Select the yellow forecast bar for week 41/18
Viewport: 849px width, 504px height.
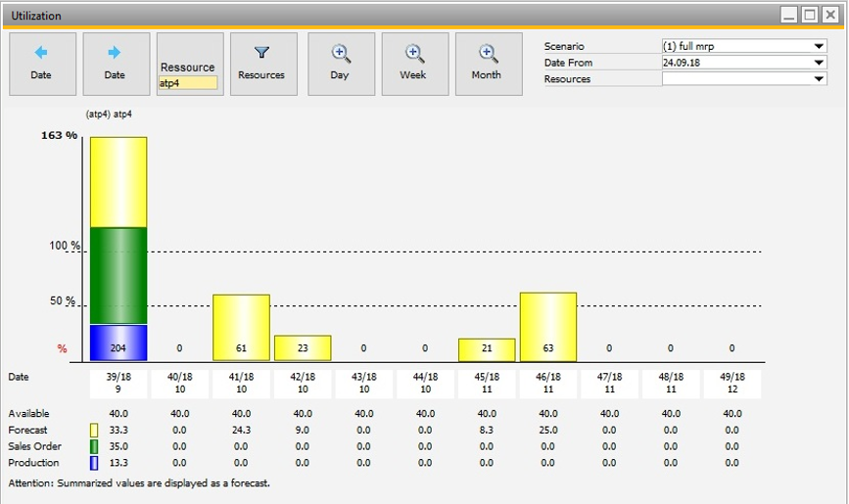(x=241, y=327)
